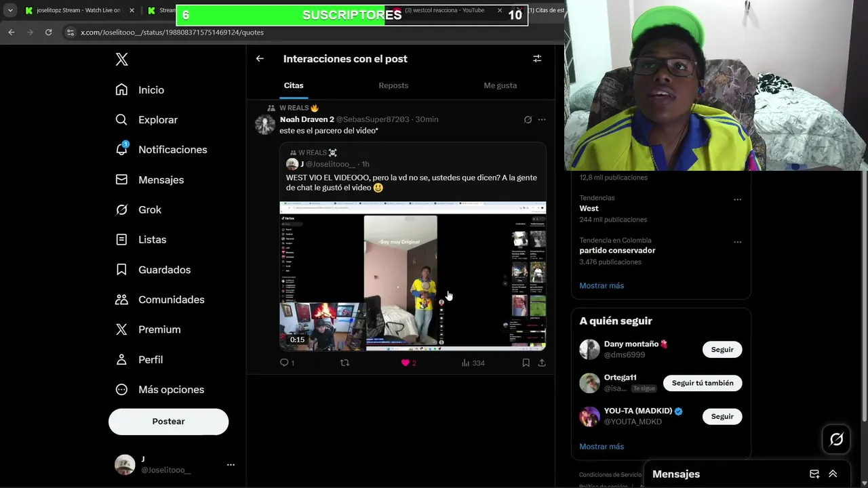Click the @SebasSuper87203 handle

tap(373, 119)
